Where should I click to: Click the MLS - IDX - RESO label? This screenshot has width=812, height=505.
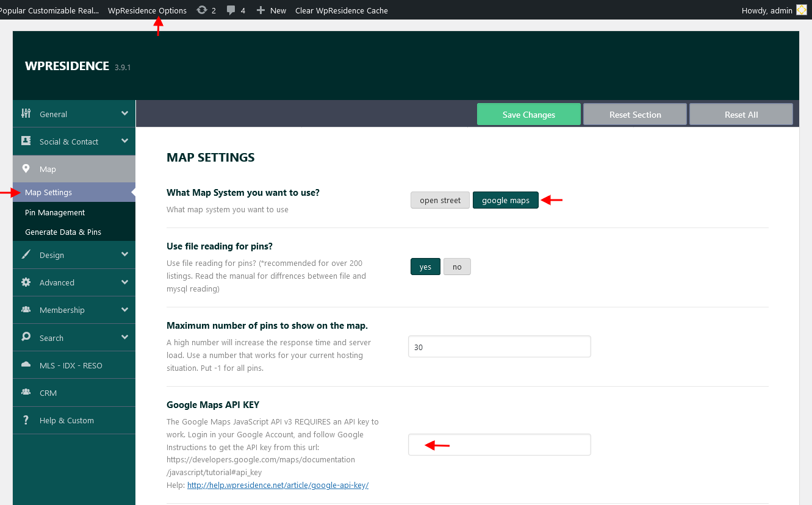(x=71, y=365)
